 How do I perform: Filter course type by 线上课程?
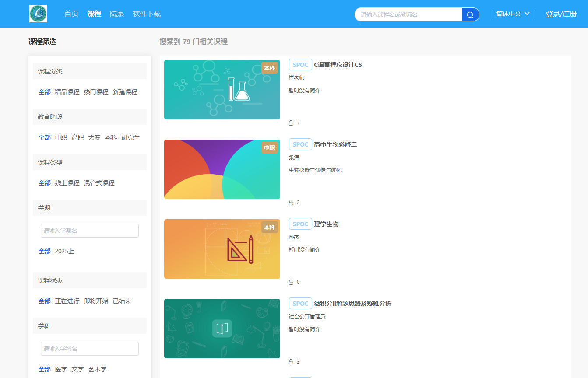pos(67,183)
